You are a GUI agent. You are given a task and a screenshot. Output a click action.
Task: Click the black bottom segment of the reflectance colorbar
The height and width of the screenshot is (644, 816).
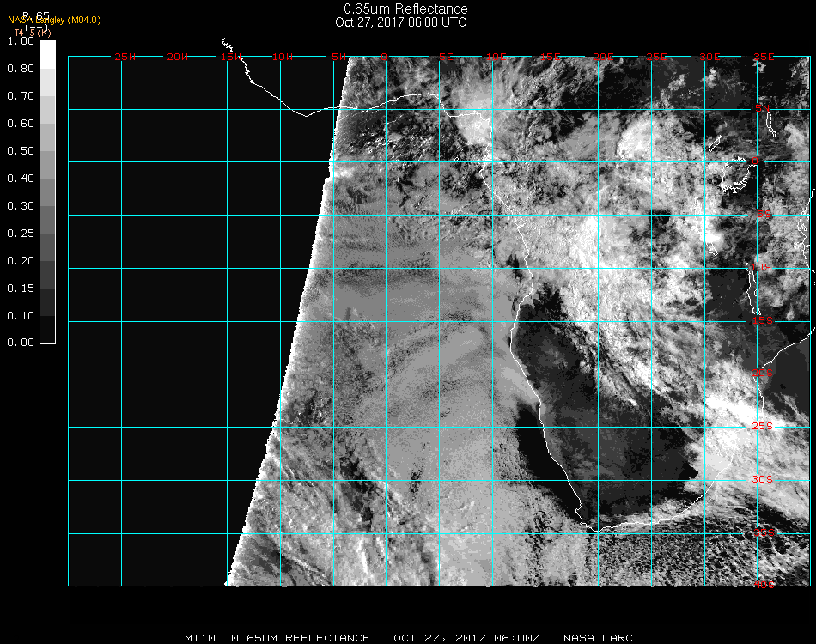coord(47,330)
